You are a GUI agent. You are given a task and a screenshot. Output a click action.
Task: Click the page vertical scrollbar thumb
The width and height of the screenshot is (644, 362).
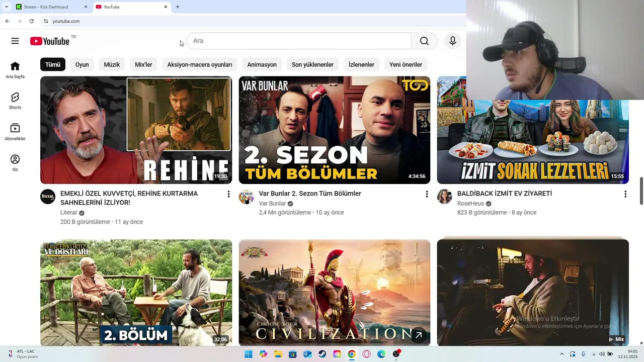pyautogui.click(x=641, y=191)
